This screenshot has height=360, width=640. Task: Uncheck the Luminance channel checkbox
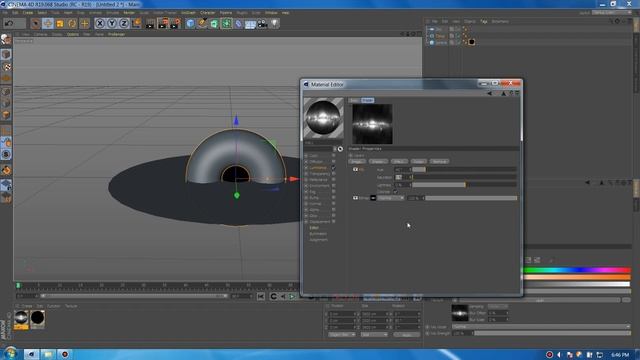click(x=333, y=168)
